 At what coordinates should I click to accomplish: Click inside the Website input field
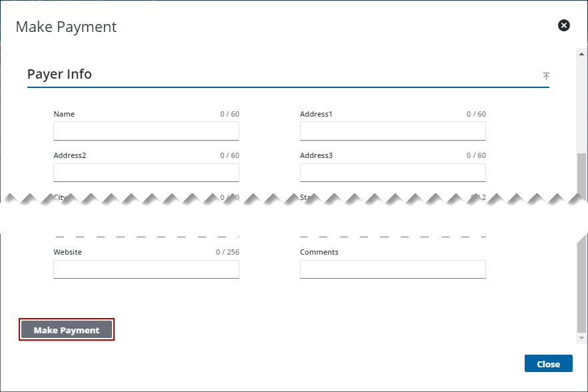(x=146, y=269)
